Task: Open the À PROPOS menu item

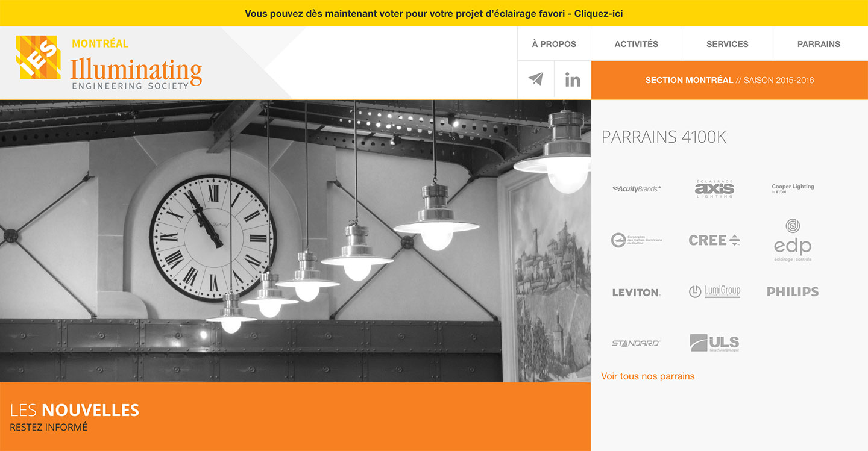Action: 554,43
